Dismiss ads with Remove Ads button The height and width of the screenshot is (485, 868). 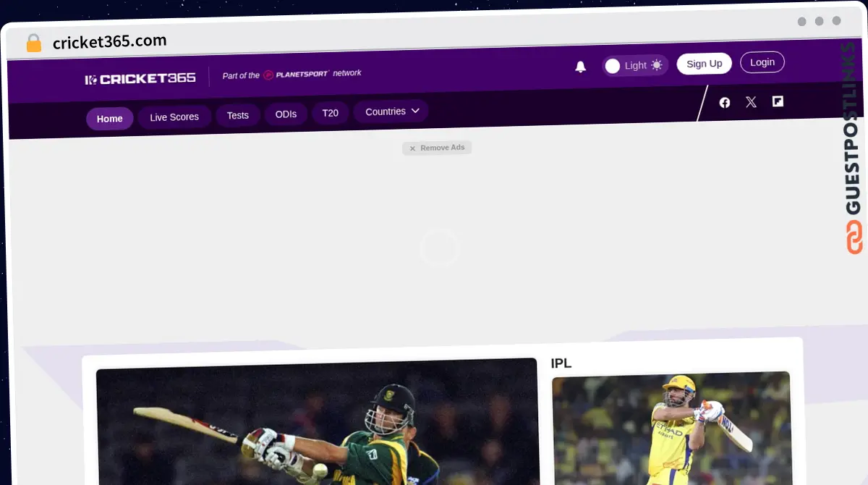[x=437, y=148]
